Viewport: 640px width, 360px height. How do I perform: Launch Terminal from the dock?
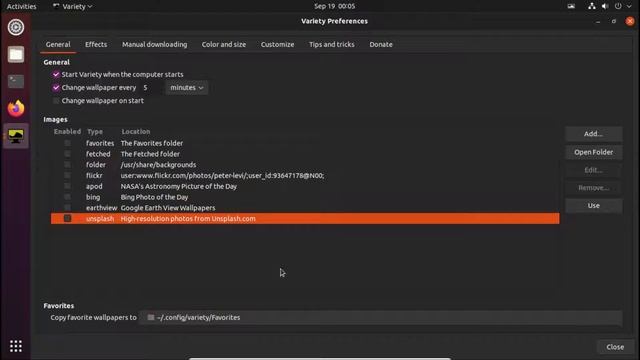[x=16, y=81]
